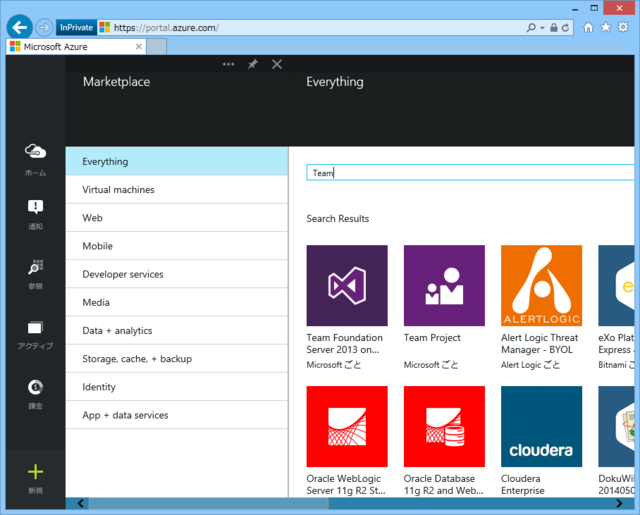Click the InPrivate badge in address bar

76,28
